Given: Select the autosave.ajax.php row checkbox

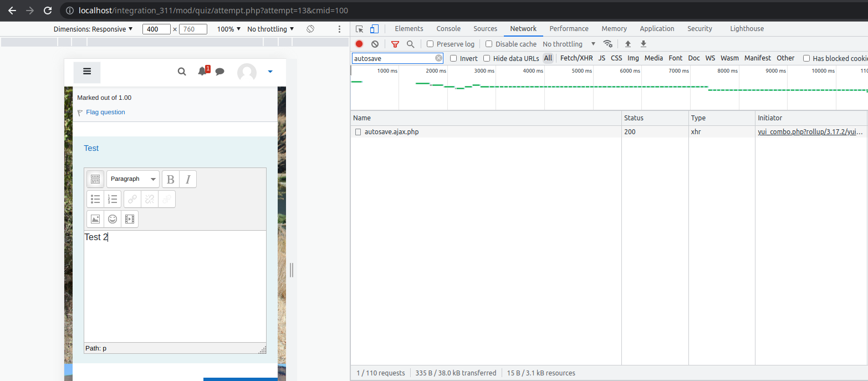Looking at the screenshot, I should 358,132.
